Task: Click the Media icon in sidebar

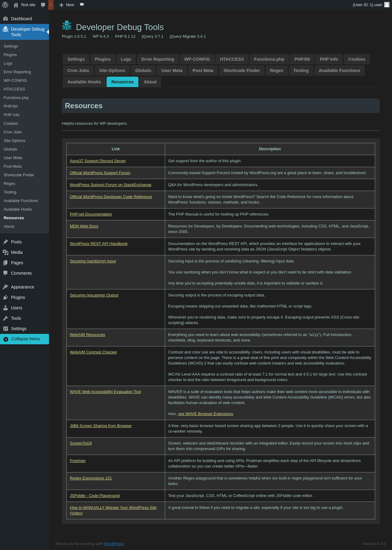Action: (x=6, y=252)
